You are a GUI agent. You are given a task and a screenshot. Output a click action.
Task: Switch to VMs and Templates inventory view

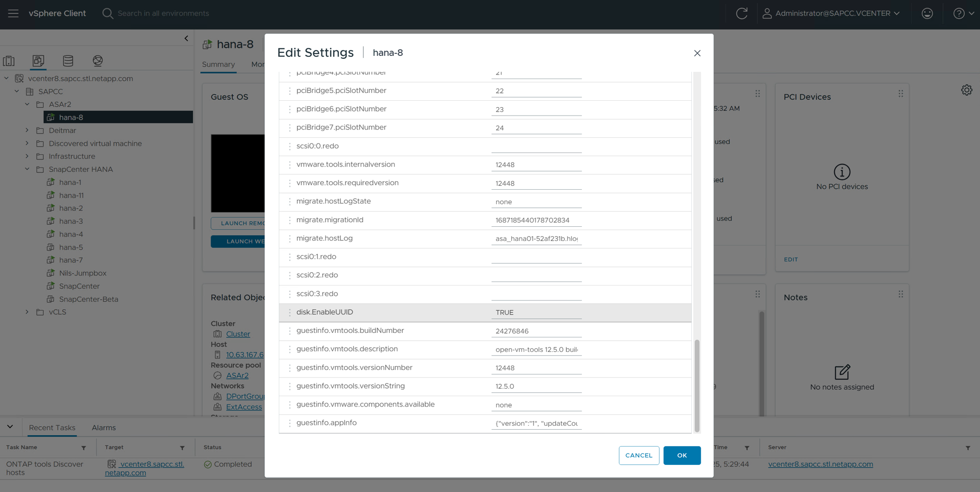38,61
